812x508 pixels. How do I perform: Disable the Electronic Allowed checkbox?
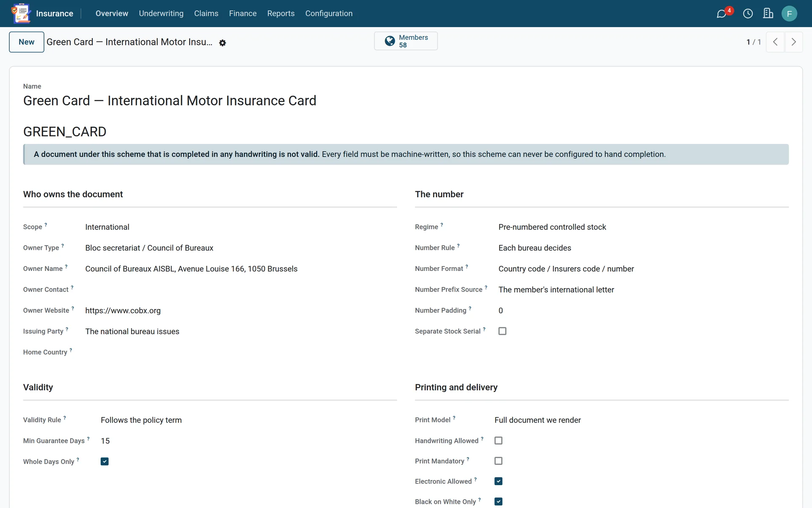pyautogui.click(x=499, y=481)
